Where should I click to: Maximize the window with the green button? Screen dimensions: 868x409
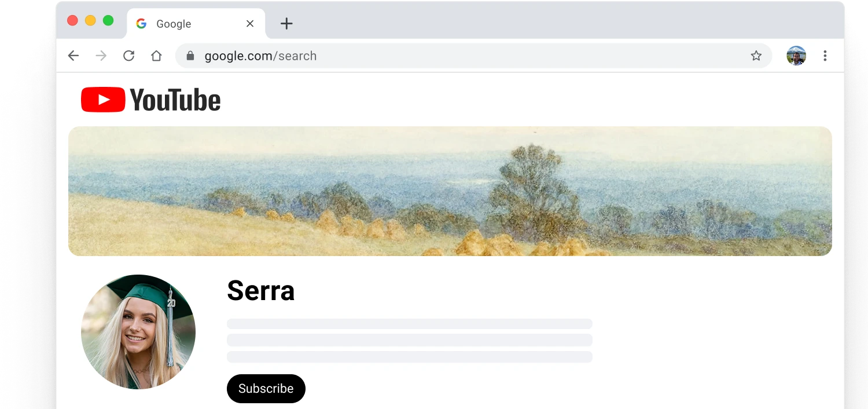108,21
